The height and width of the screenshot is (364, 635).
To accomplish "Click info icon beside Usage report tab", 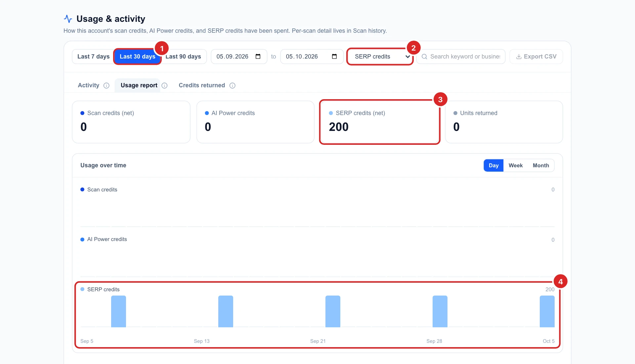I will pos(164,86).
